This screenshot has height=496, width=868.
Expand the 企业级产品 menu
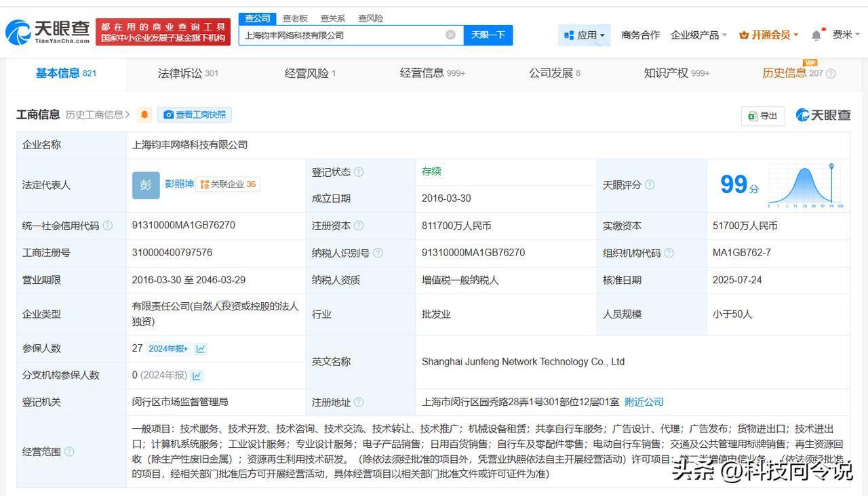pos(698,35)
